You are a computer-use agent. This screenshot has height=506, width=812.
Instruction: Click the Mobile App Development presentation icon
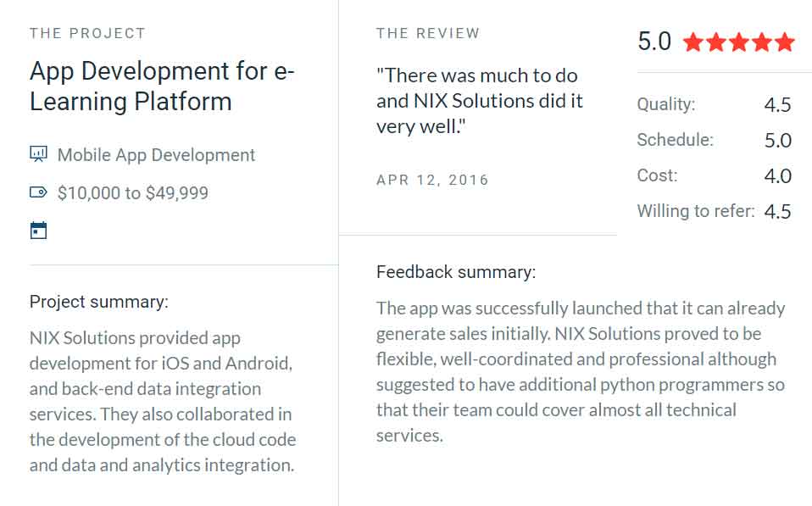pos(38,154)
